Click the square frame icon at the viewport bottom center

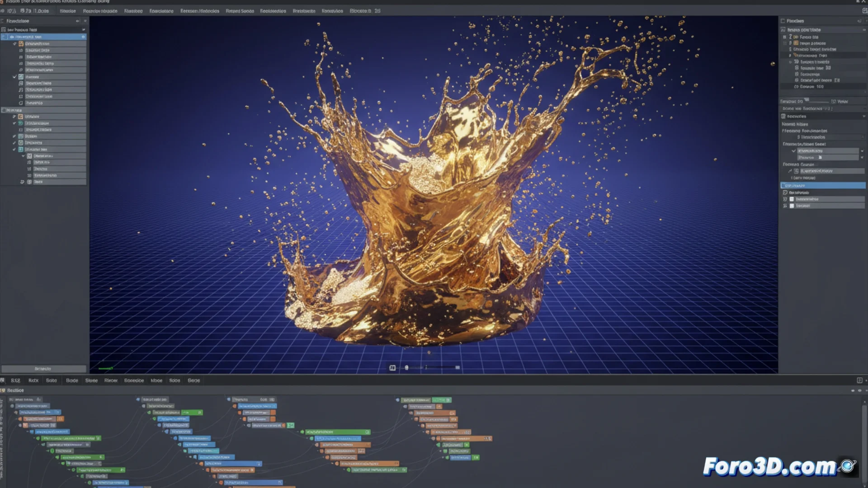(392, 368)
